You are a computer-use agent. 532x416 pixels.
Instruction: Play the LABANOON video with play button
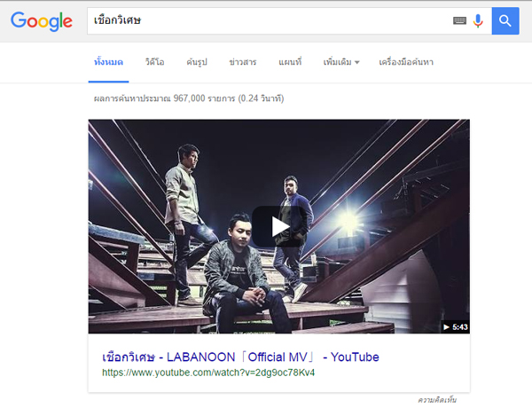pos(279,227)
